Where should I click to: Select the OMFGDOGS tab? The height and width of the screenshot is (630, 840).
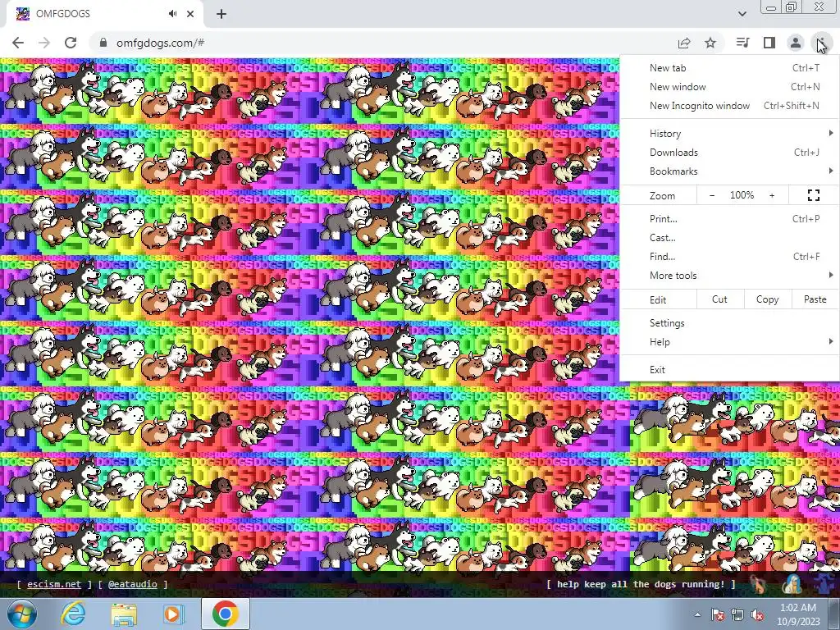click(x=104, y=14)
